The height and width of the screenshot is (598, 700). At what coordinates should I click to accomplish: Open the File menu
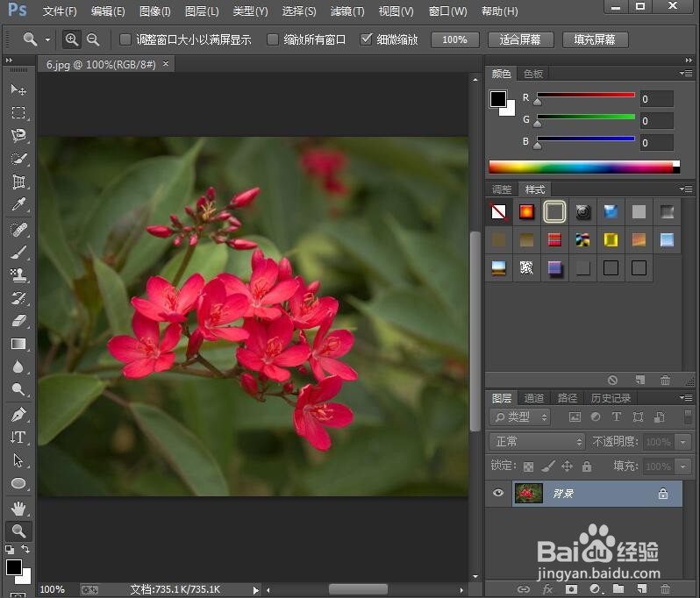tap(60, 11)
